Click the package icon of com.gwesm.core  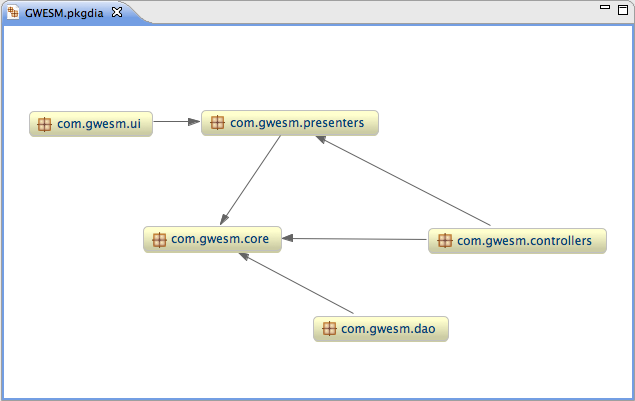159,240
